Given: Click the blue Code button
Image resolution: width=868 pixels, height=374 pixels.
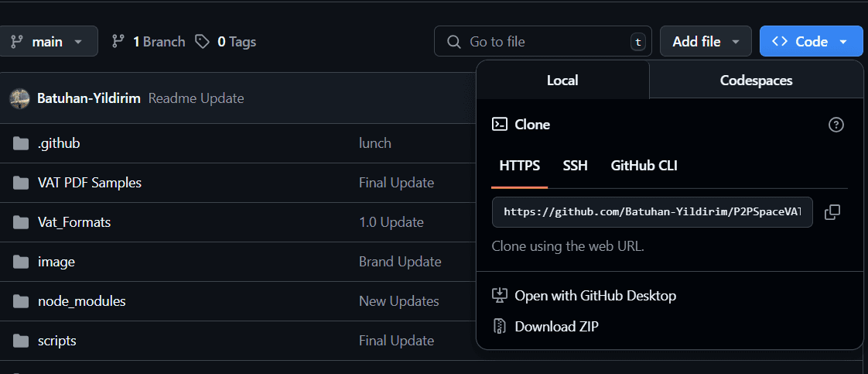Looking at the screenshot, I should (x=811, y=42).
